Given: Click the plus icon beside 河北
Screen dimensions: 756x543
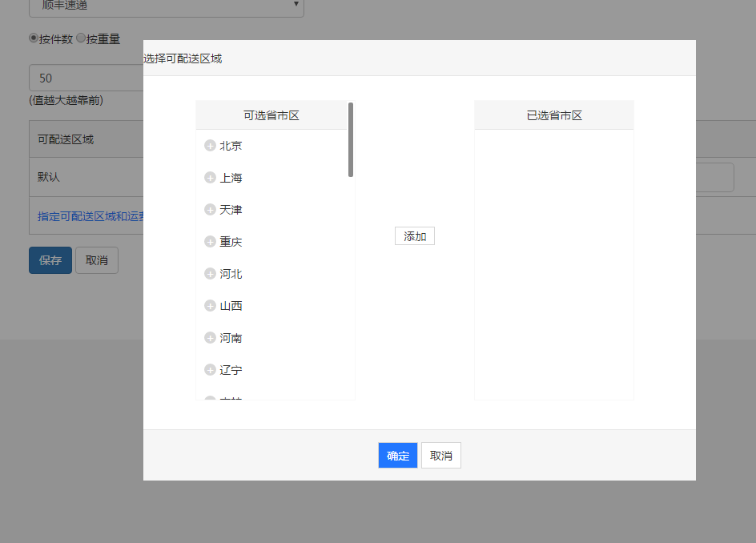Looking at the screenshot, I should point(209,273).
